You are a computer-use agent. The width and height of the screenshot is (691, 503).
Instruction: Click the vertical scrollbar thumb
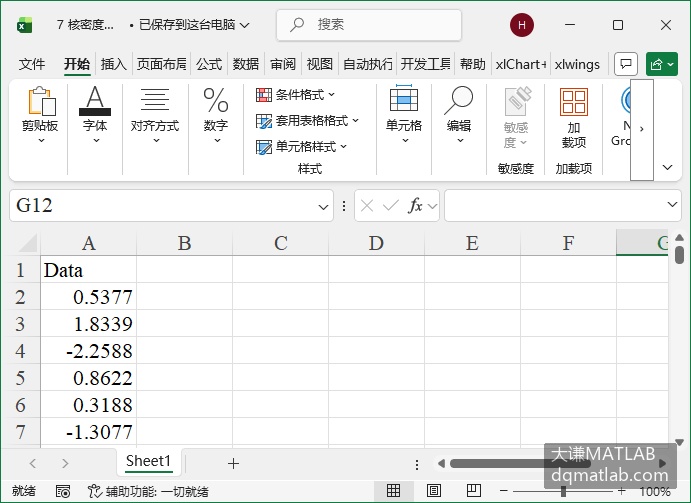pos(680,255)
